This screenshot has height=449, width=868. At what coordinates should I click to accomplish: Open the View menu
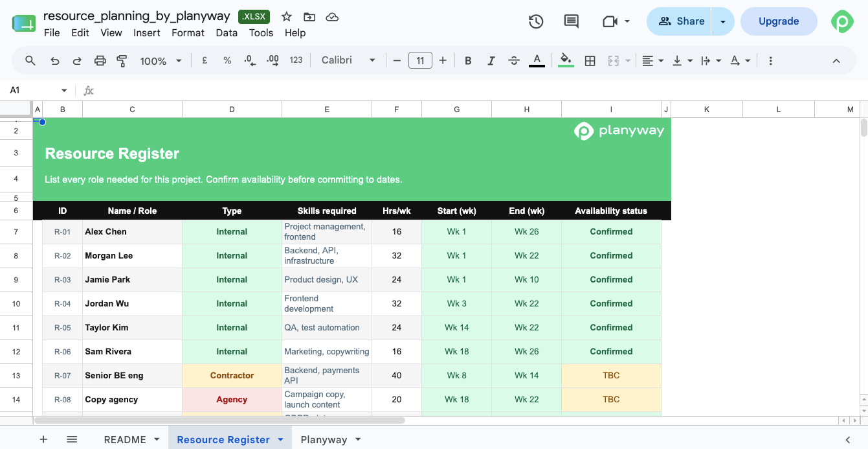(x=111, y=33)
